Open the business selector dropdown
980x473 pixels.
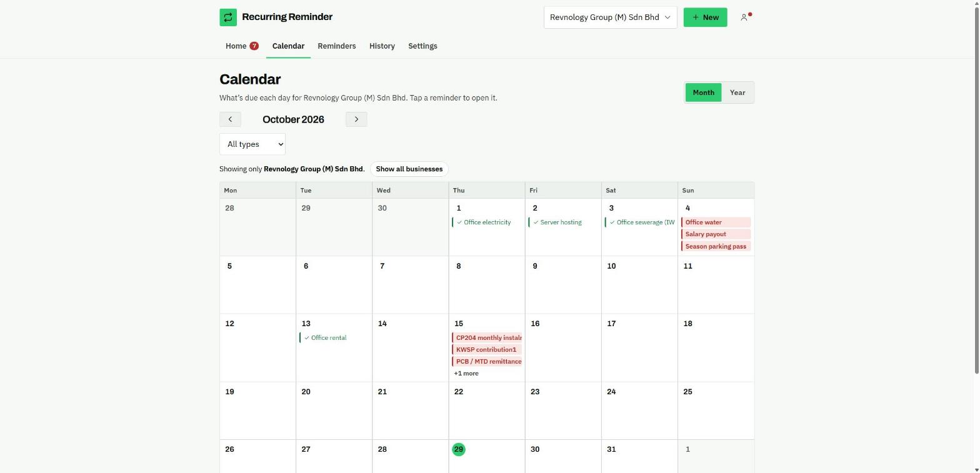pos(610,17)
